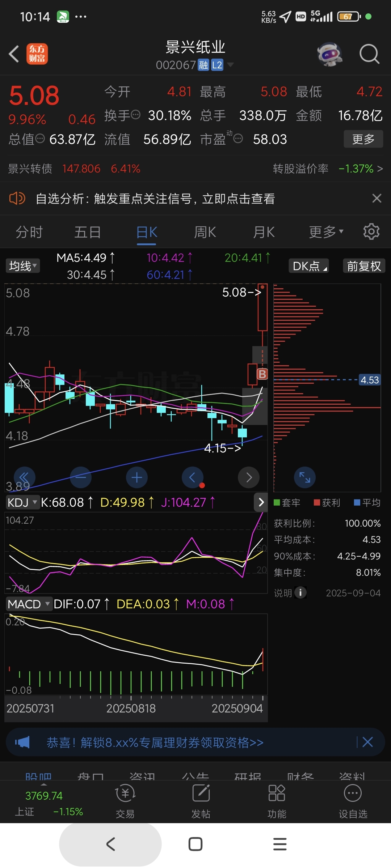Viewport: 391px width, 868px height.
Task: Open chart settings gear icon
Action: click(371, 231)
